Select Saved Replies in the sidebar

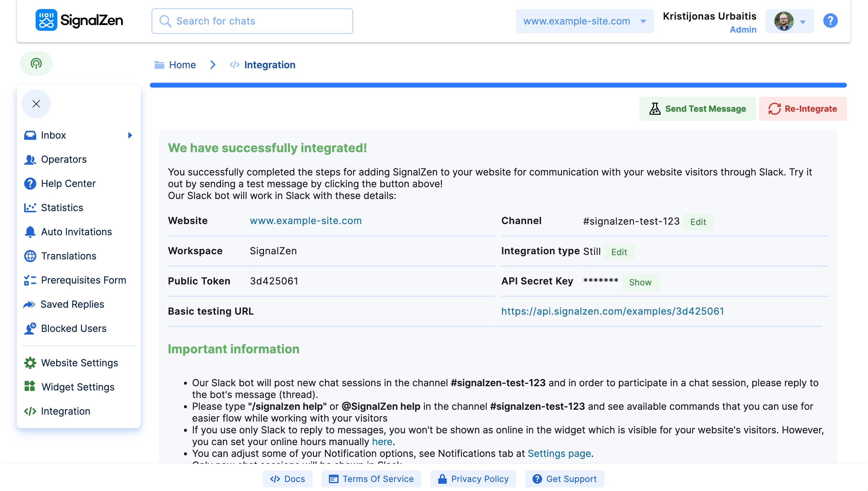[x=72, y=304]
